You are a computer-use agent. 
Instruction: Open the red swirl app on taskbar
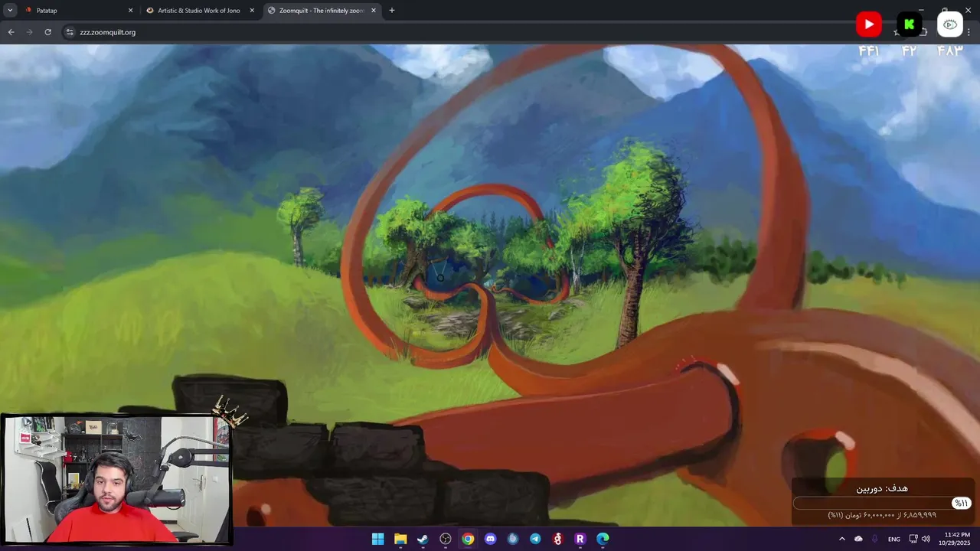click(557, 539)
